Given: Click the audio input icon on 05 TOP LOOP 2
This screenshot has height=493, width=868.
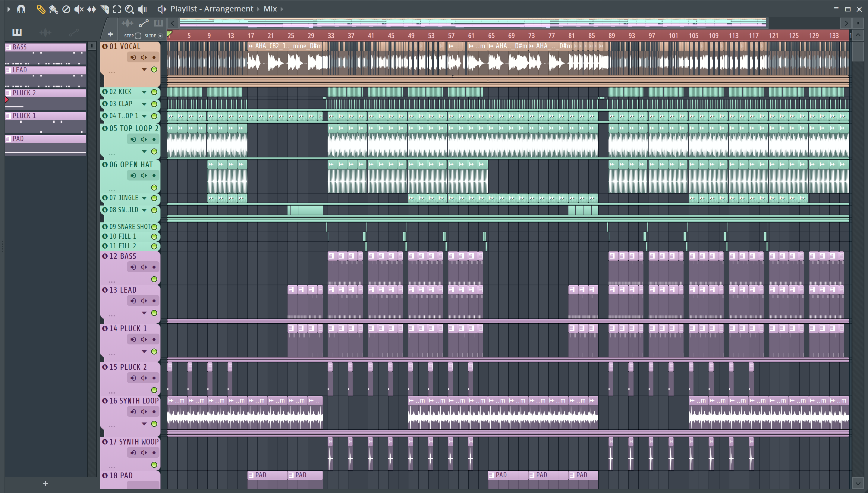Looking at the screenshot, I should point(133,139).
